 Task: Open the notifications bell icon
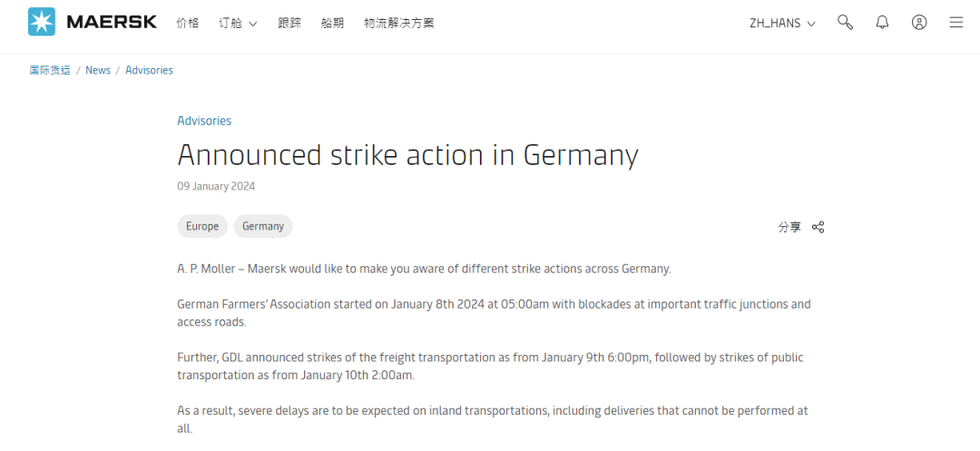882,23
